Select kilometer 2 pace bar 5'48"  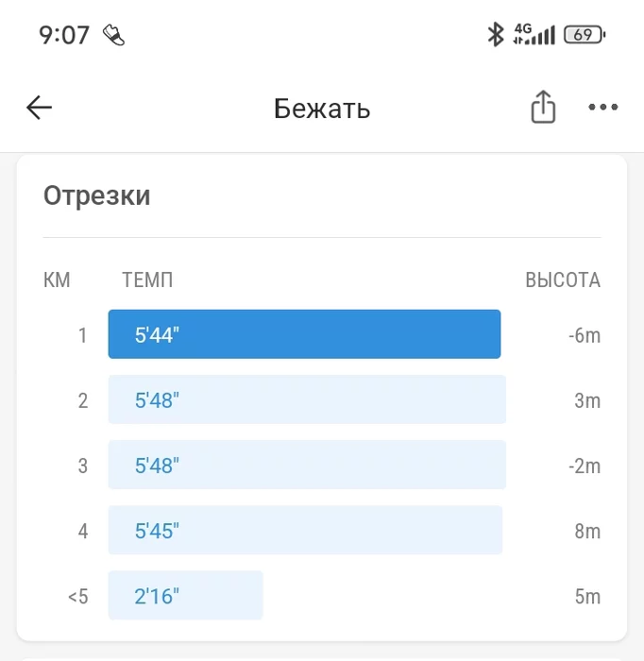click(307, 399)
